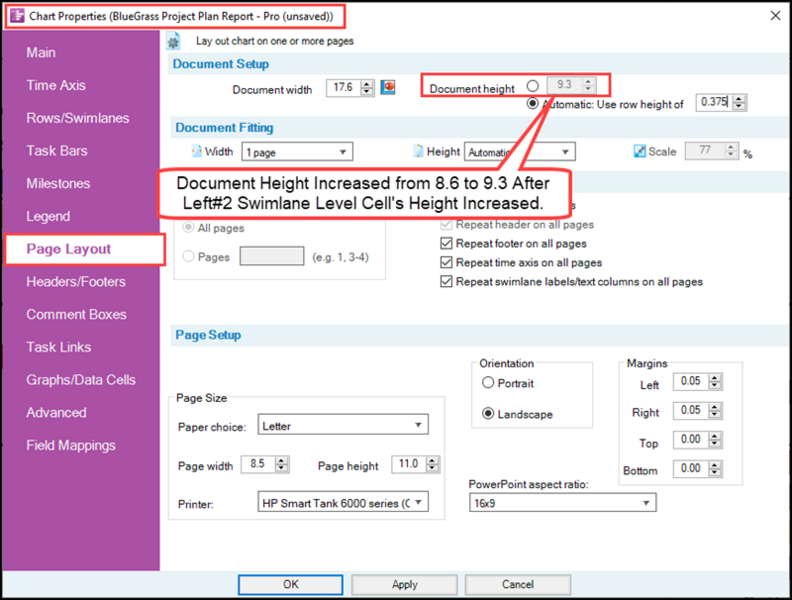Click the gear icon beside 'Lay out chart' text

coord(173,41)
